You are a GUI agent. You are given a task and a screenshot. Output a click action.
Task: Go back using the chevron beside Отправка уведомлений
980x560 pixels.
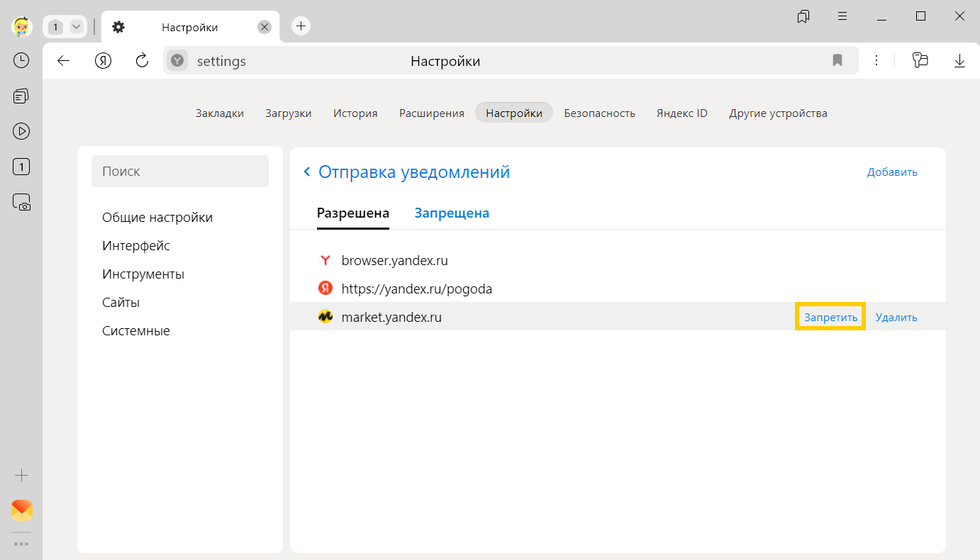pyautogui.click(x=307, y=172)
